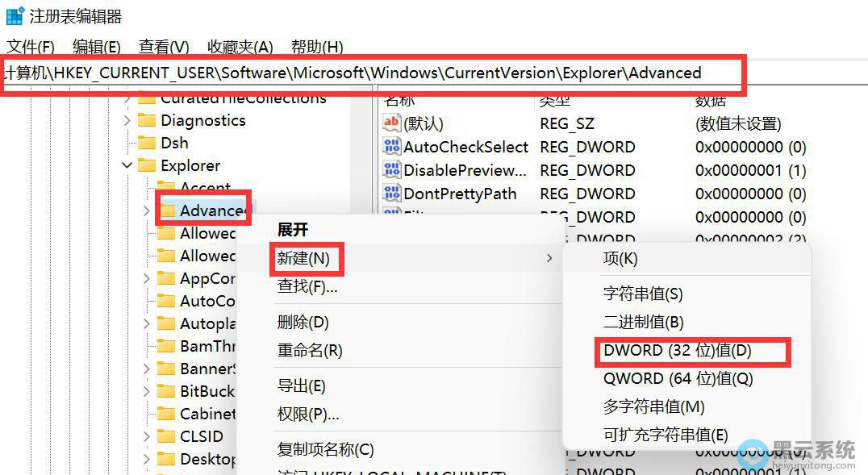Select the Advanced key in tree
This screenshot has width=868, height=475.
(x=211, y=210)
